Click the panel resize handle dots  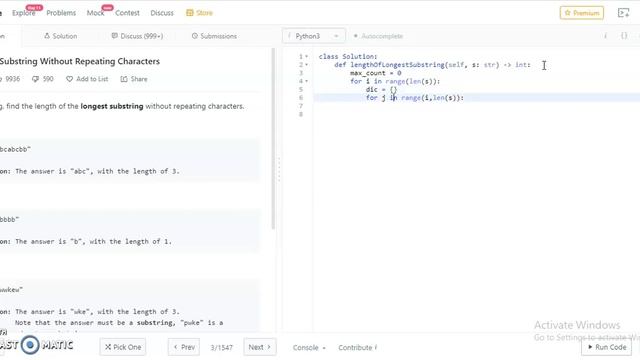coord(279,169)
